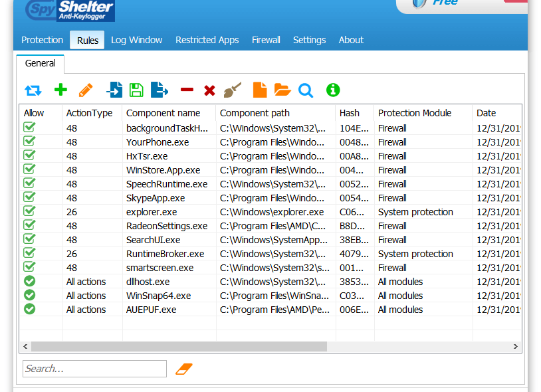The image size is (541, 392).
Task: Remove selected rule with red minus icon
Action: 187,90
